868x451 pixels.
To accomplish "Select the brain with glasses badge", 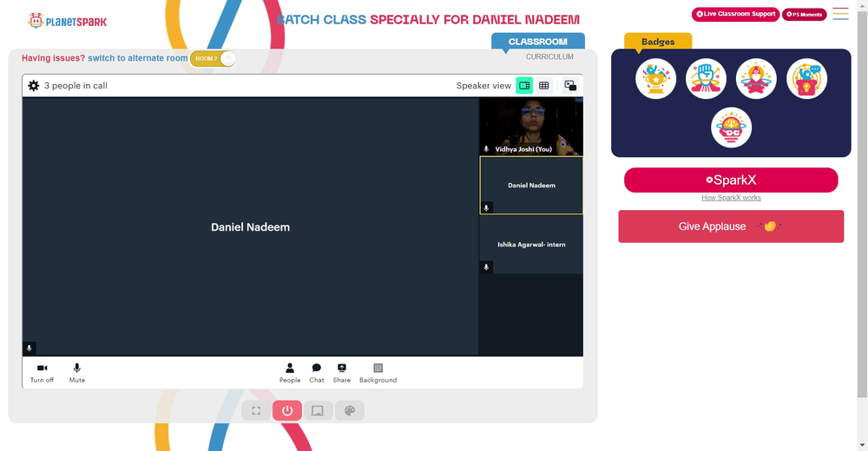I will (x=731, y=127).
